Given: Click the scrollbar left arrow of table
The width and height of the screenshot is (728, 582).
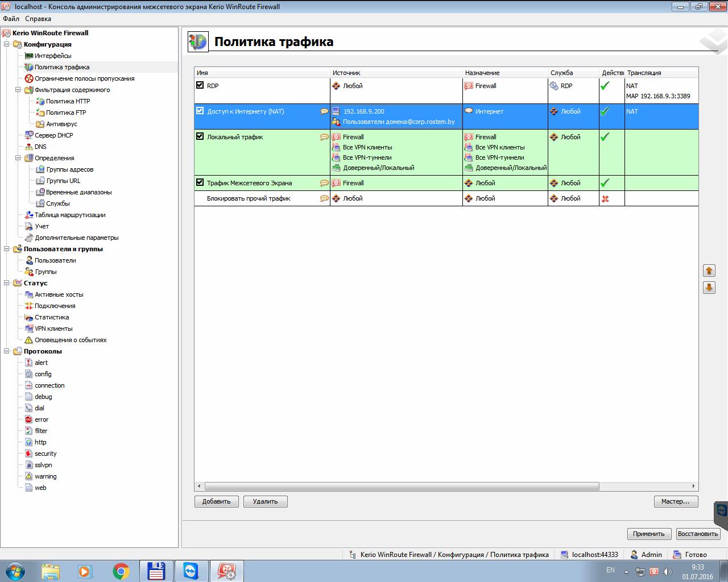Looking at the screenshot, I should pos(199,487).
